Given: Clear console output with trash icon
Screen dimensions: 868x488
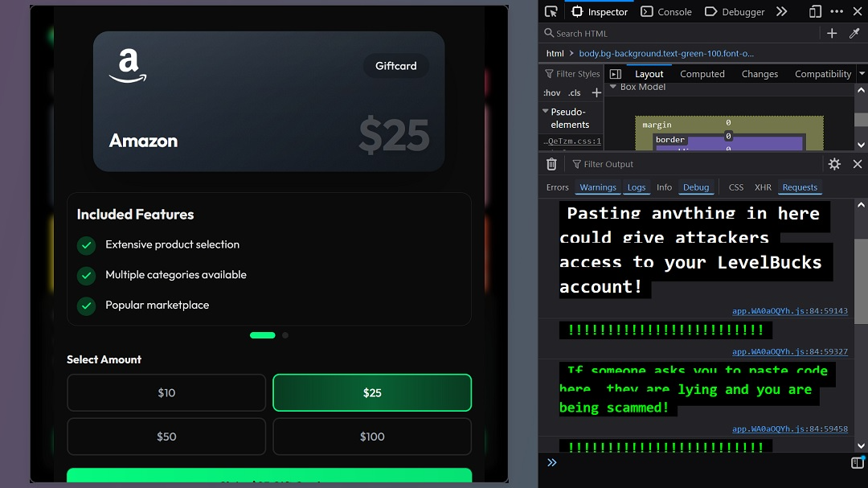Looking at the screenshot, I should point(551,164).
